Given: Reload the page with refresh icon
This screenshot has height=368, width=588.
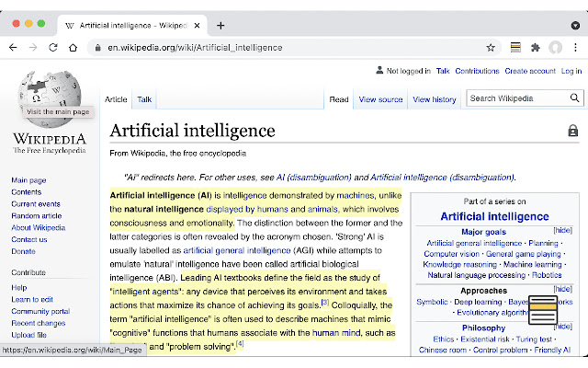Looking at the screenshot, I should [53, 47].
